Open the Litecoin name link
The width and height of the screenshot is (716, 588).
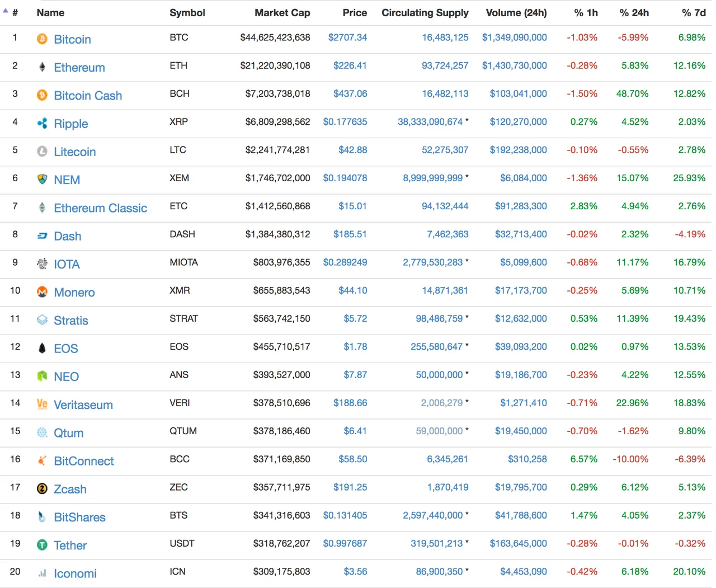75,152
